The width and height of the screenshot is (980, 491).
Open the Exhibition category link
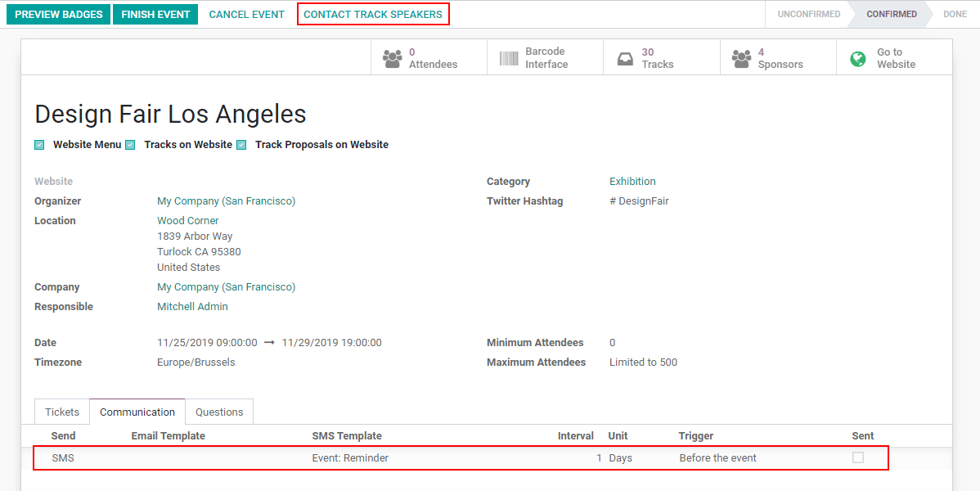[632, 182]
